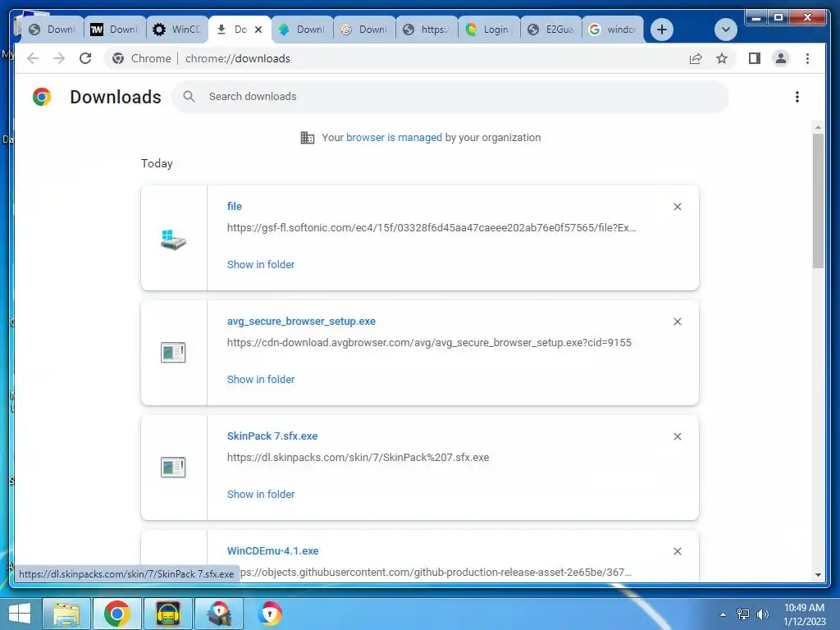Open the 'file' download link

point(234,206)
